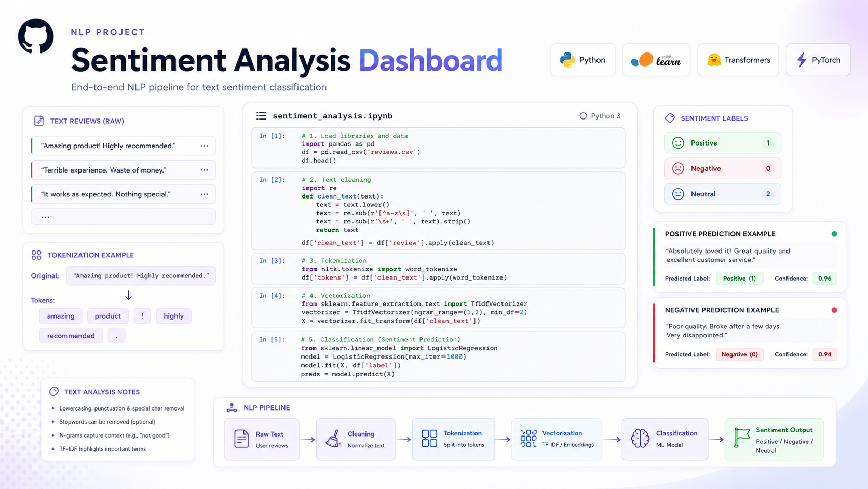Click the "product" token chip

(x=108, y=316)
